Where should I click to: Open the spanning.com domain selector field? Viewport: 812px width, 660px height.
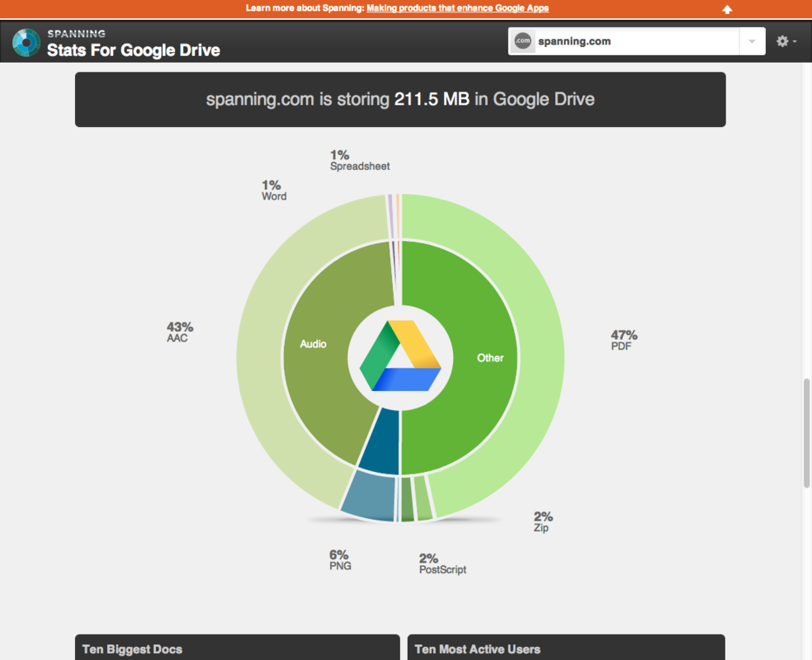tap(636, 41)
